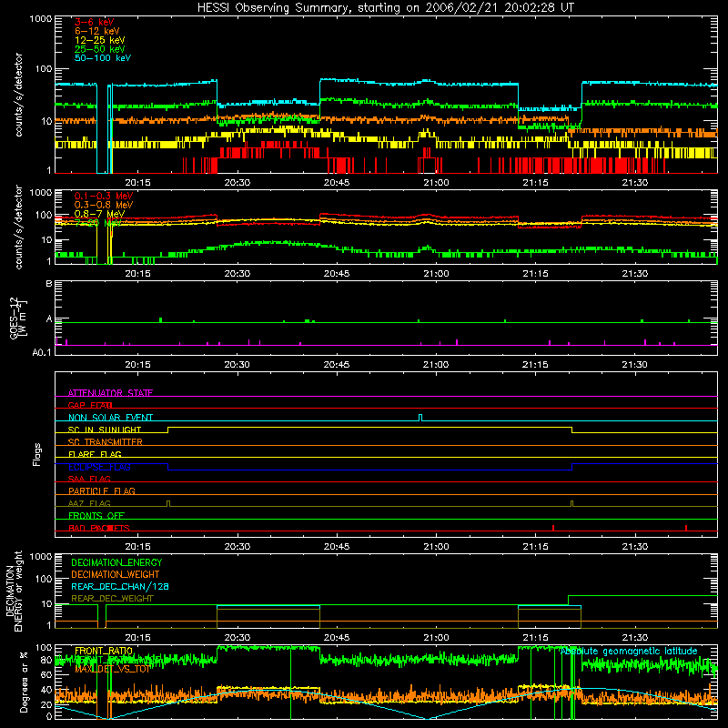Click the vertical Flags axis label
728x728 pixels.
[x=36, y=454]
